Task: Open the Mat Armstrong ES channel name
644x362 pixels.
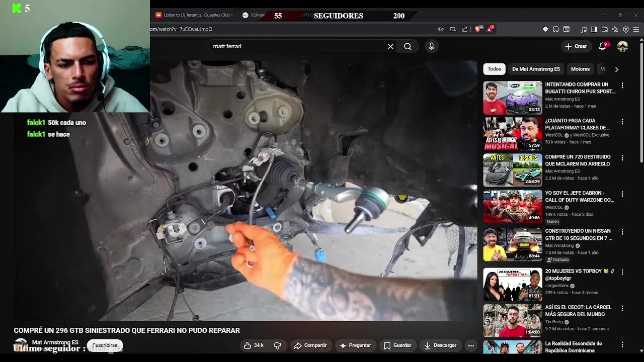Action: [55, 342]
